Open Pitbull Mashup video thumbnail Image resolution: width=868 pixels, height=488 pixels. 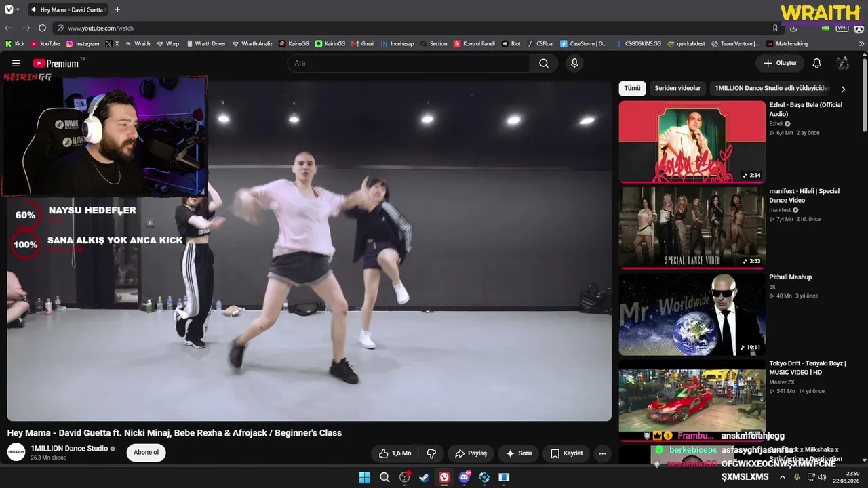tap(692, 314)
